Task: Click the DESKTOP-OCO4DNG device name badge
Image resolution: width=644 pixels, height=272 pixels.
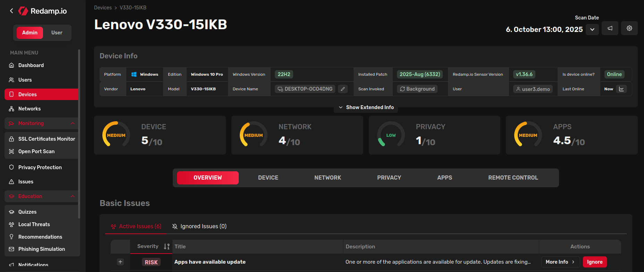Action: click(305, 89)
